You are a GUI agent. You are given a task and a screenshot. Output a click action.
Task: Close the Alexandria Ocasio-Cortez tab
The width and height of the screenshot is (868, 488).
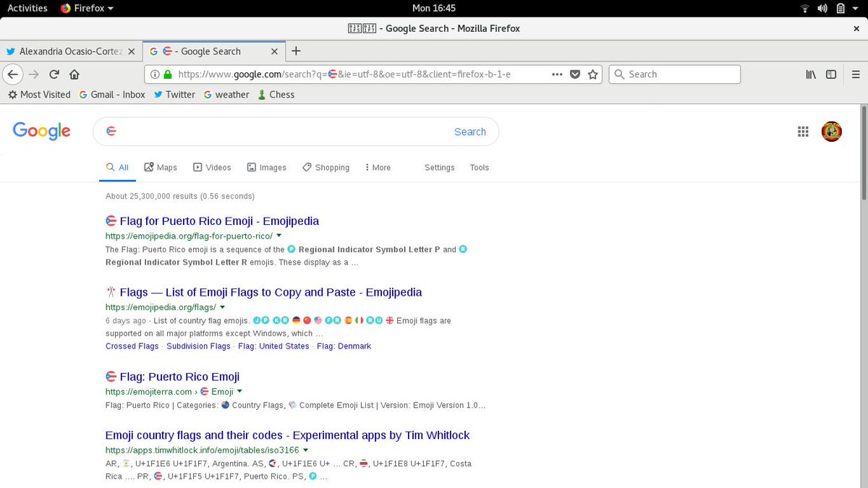(131, 51)
